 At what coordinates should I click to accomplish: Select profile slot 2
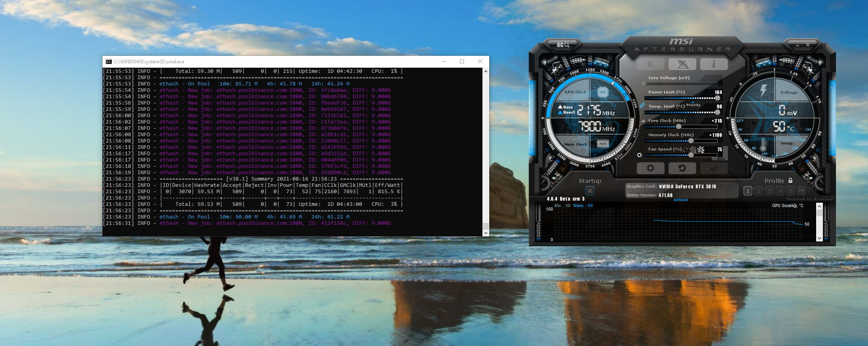(758, 191)
